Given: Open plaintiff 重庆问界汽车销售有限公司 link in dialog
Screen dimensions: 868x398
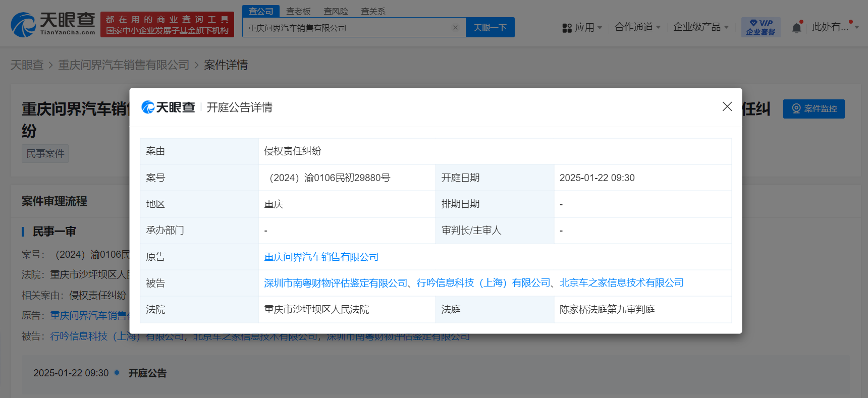Looking at the screenshot, I should click(x=321, y=257).
